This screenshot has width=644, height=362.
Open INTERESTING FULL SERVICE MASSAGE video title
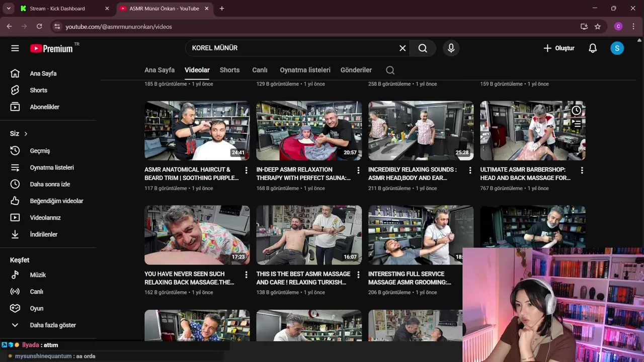tap(410, 278)
